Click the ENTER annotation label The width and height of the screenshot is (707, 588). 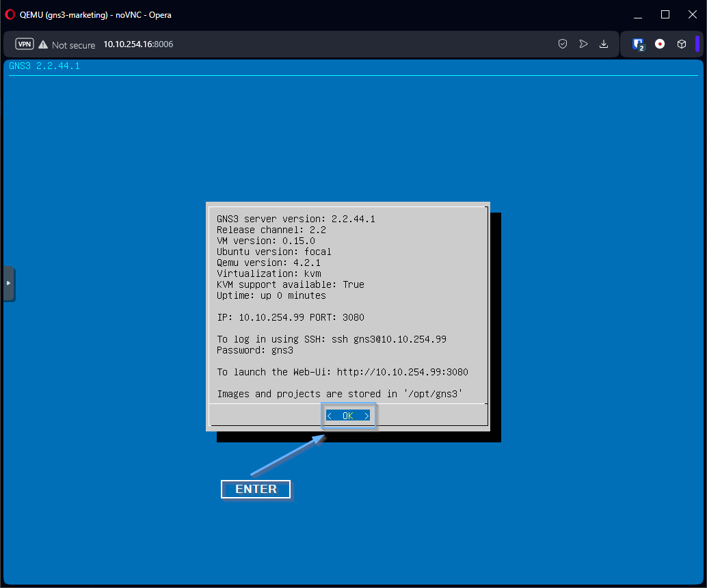[256, 490]
